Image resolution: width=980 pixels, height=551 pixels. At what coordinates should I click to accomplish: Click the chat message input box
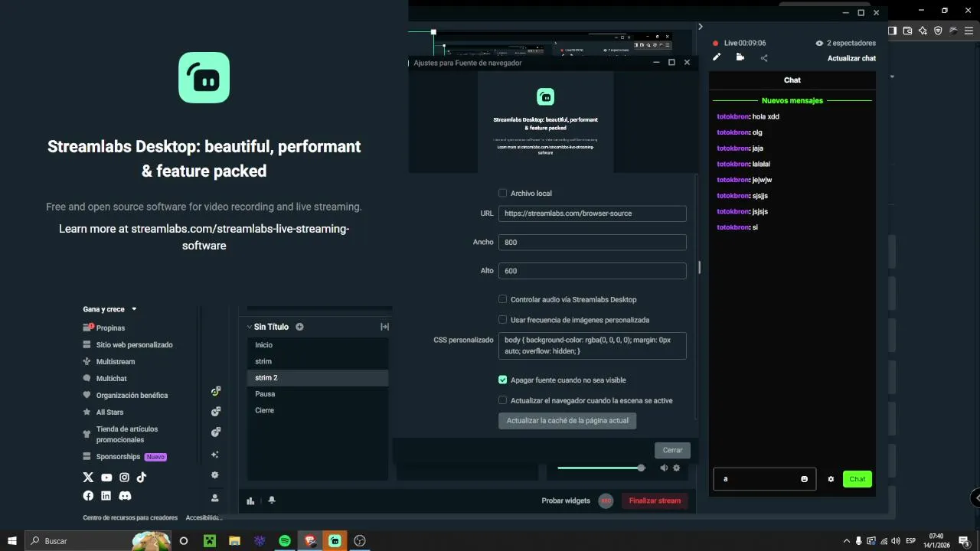(x=764, y=479)
